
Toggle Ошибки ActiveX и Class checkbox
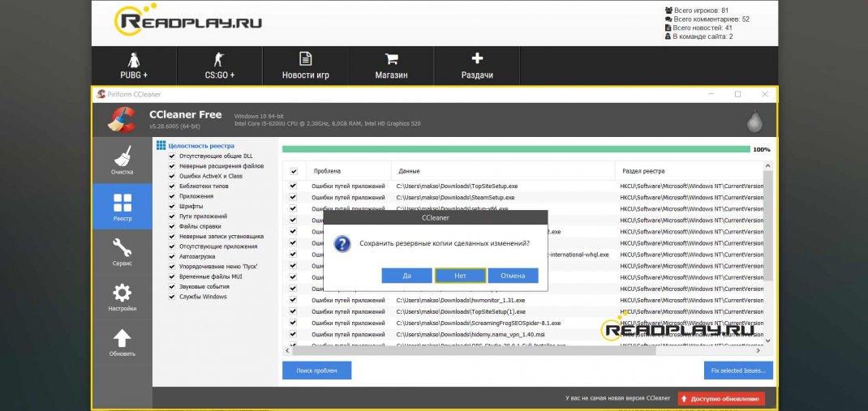[x=172, y=176]
